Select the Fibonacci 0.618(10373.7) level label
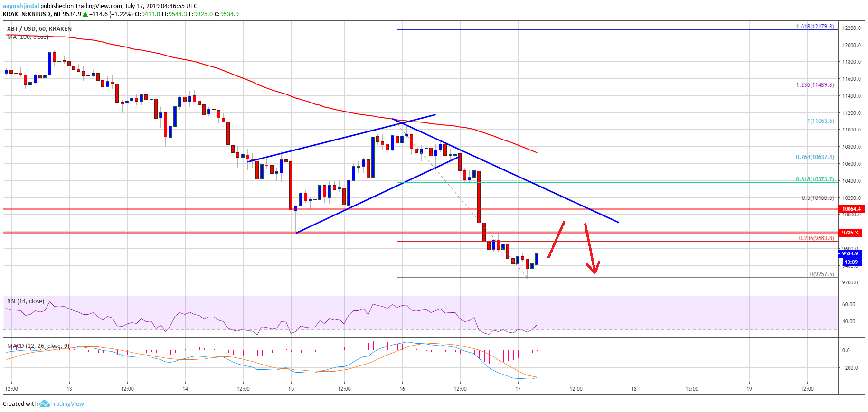868x412 pixels. click(815, 179)
